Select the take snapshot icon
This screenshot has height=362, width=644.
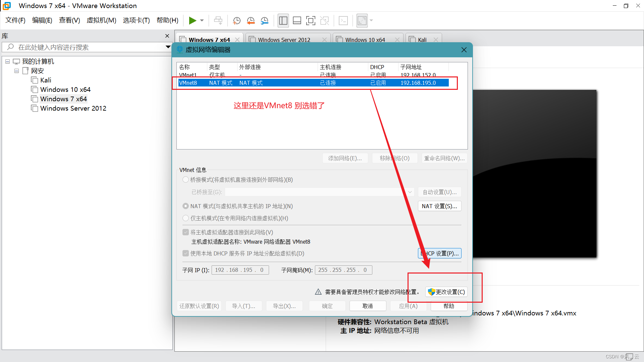236,20
